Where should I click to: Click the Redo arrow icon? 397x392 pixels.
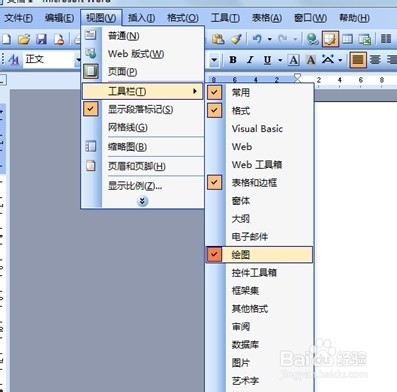click(283, 39)
